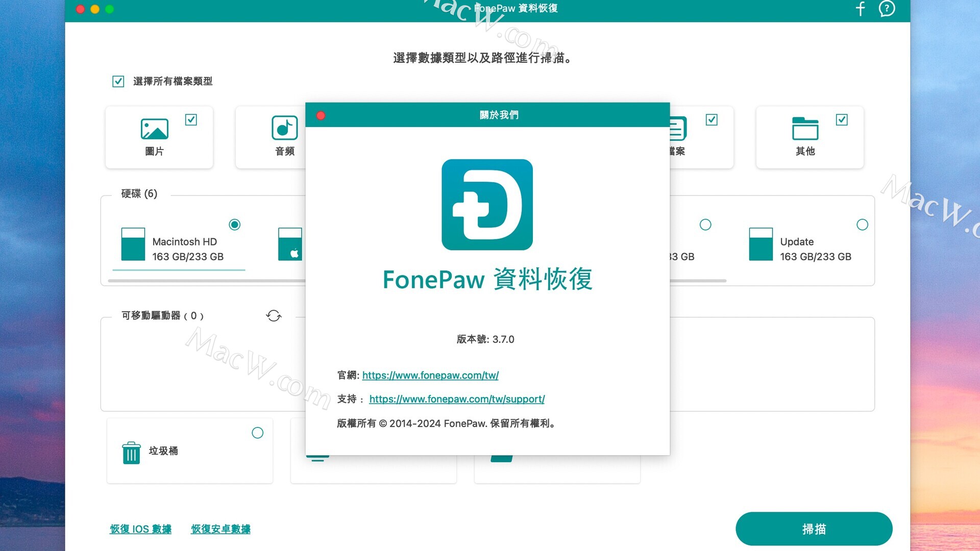980x551 pixels.
Task: Uncheck the 圖片 file type checkbox
Action: (x=191, y=120)
